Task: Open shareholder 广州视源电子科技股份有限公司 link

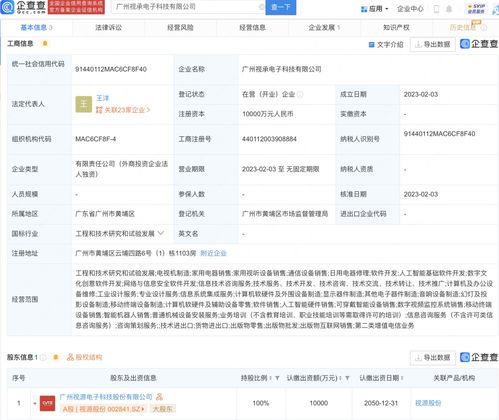Action: (x=106, y=397)
